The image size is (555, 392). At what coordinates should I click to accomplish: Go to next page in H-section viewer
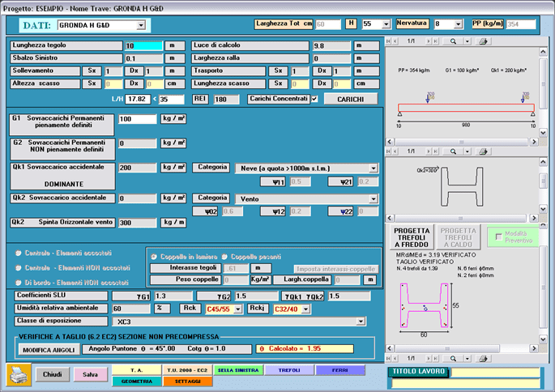429,151
